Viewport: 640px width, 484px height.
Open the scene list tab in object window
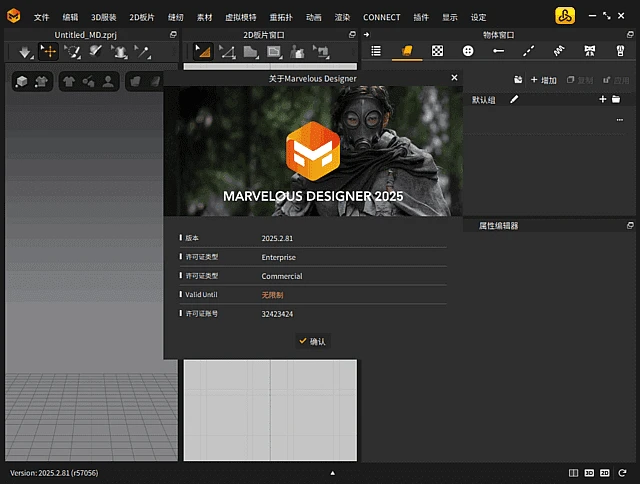pyautogui.click(x=376, y=51)
